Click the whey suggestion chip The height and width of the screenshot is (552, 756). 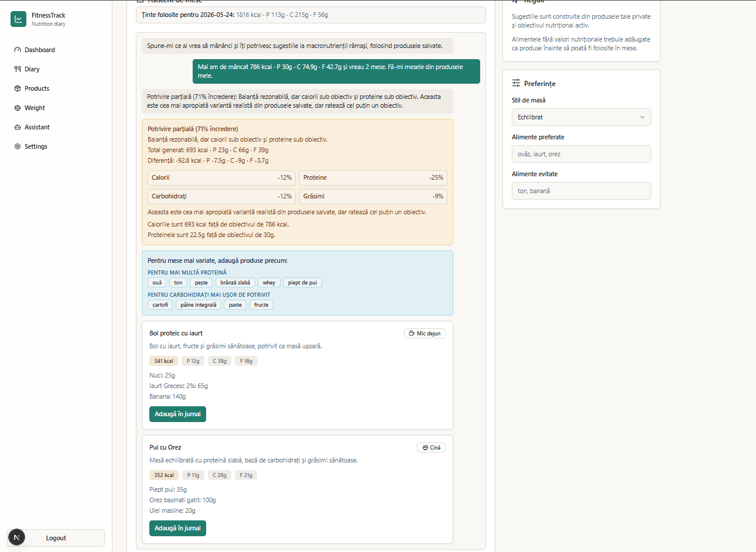[269, 283]
